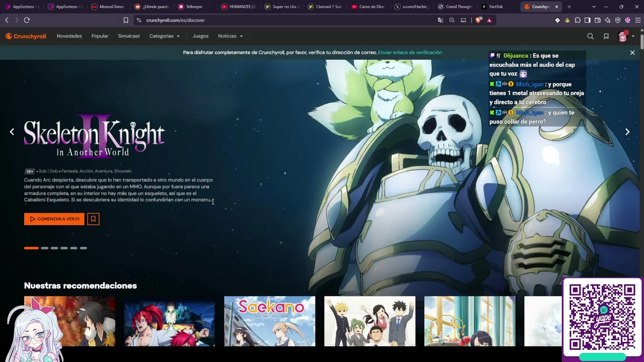This screenshot has height=362, width=644.
Task: Expand the Noticias dropdown
Action: [230, 36]
